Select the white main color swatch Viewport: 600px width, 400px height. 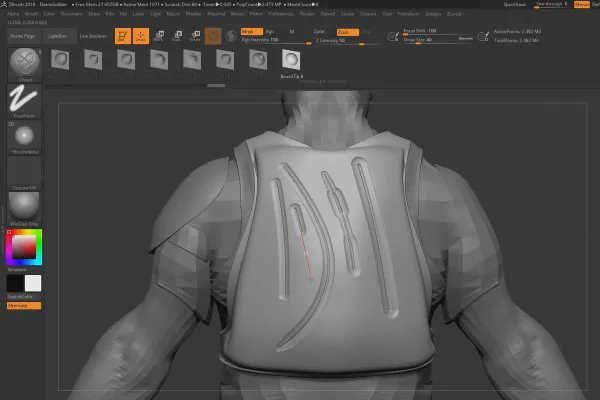point(33,284)
